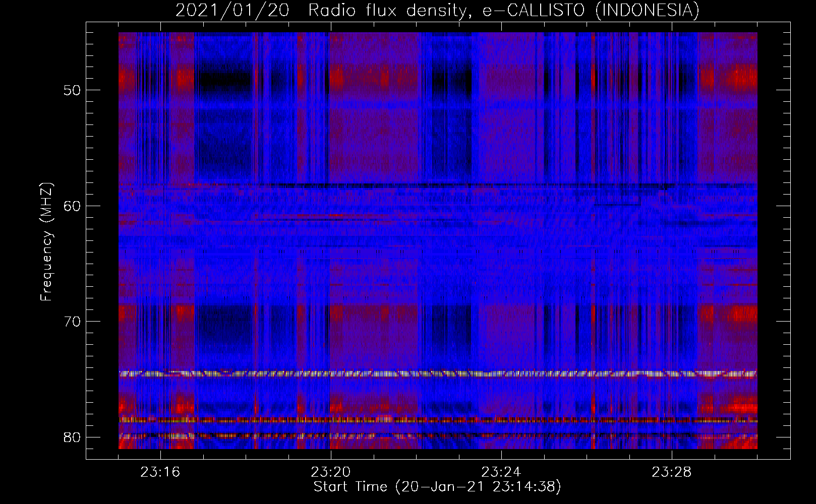Click the "Frequency (MHZ)" axis label
Image resolution: width=816 pixels, height=504 pixels.
tap(46, 242)
